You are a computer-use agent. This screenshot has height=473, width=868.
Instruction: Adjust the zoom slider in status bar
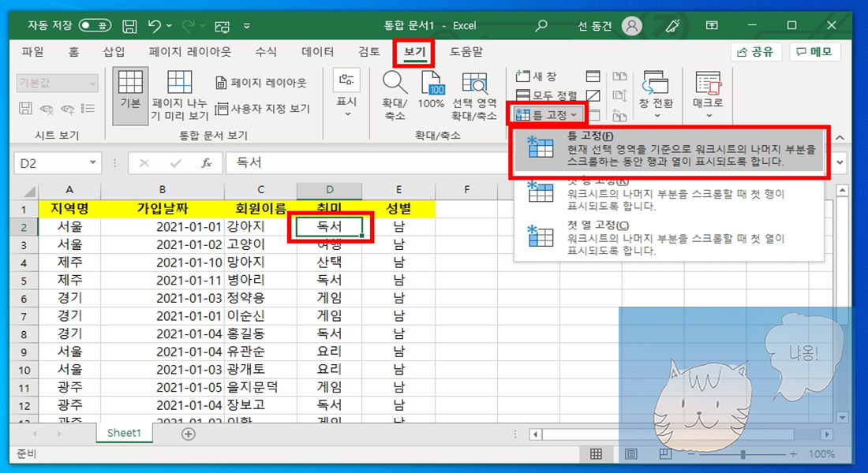(743, 454)
